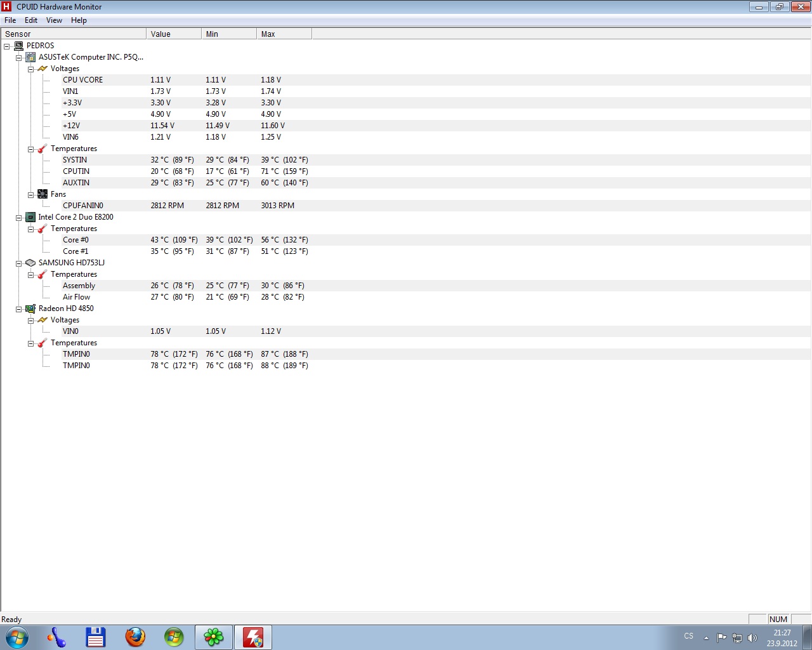Click the Value column header
Image resolution: width=812 pixels, height=650 pixels.
(x=174, y=34)
